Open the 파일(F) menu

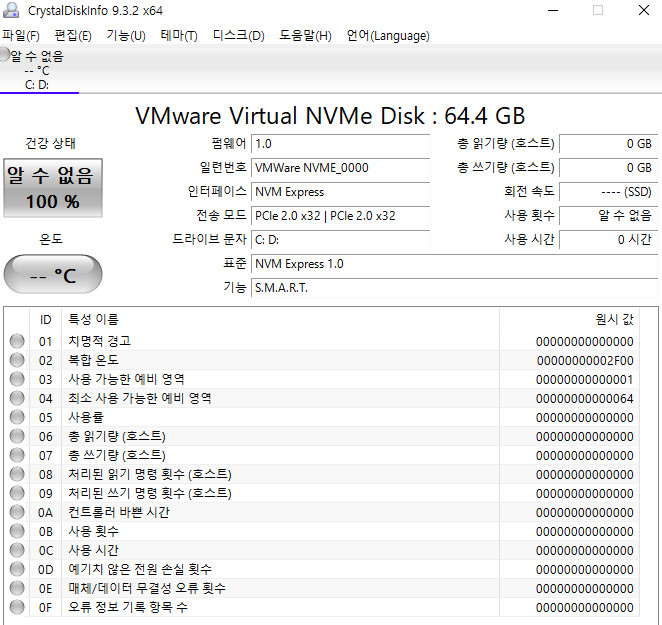pos(21,35)
